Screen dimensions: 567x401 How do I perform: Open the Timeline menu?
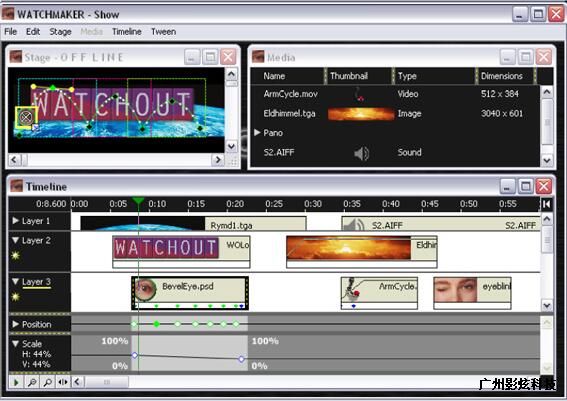[127, 32]
